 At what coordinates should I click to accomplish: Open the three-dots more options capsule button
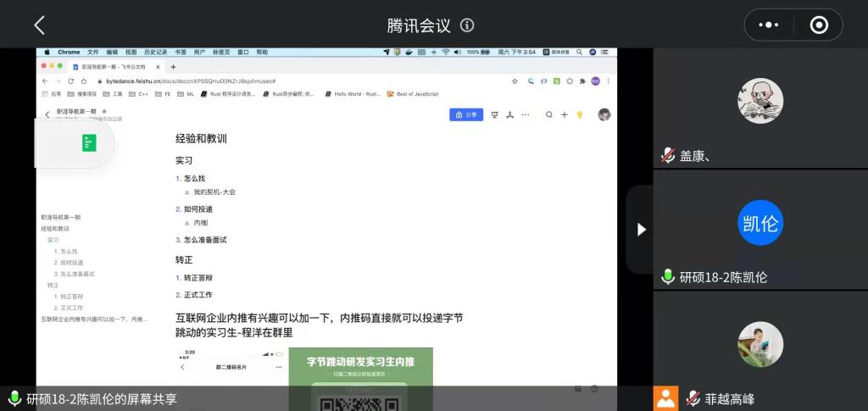(769, 25)
